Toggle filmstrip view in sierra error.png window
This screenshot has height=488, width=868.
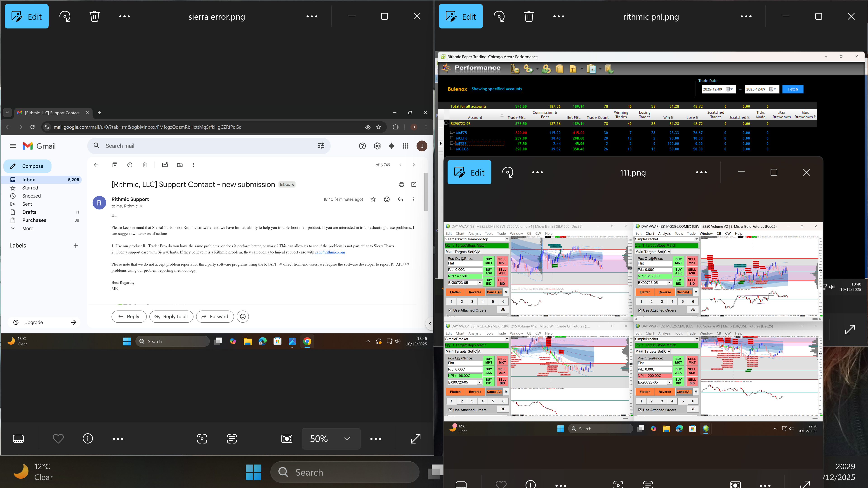coord(18,439)
